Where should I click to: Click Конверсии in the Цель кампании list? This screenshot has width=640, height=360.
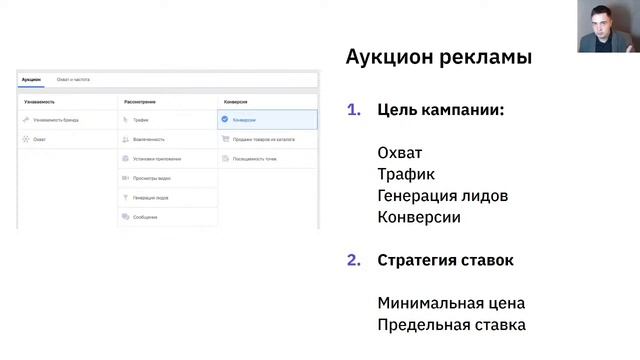pyautogui.click(x=419, y=217)
